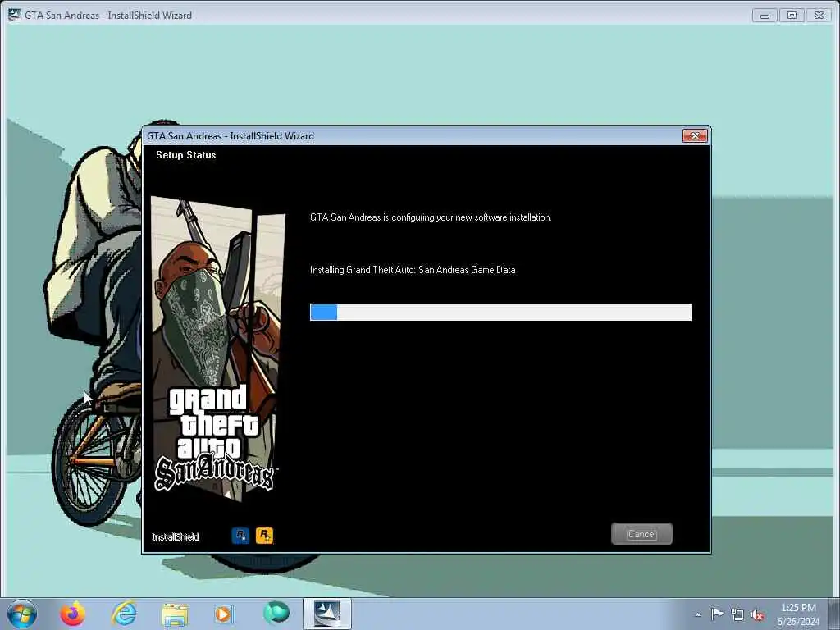Click the green orb taskbar application

276,613
